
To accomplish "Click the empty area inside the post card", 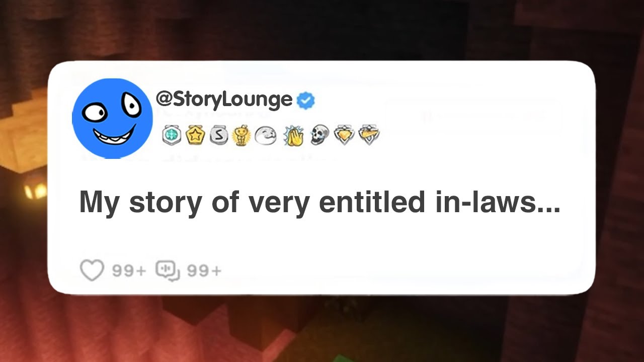I will click(x=403, y=261).
